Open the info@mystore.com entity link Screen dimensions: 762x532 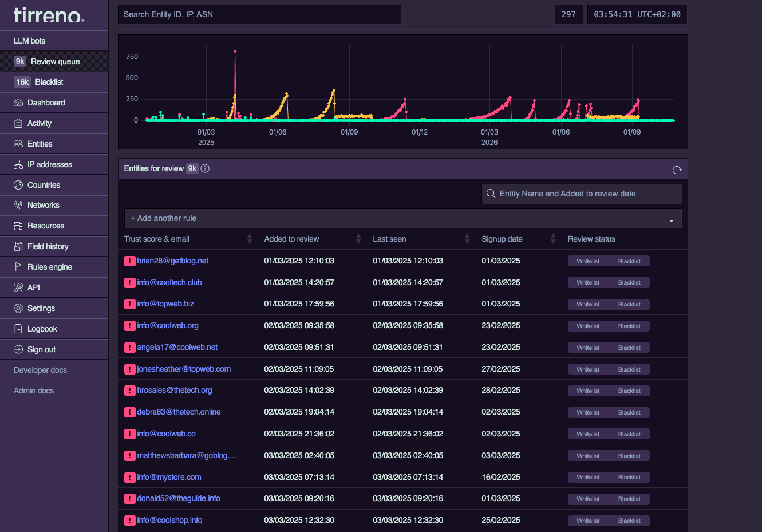(169, 477)
